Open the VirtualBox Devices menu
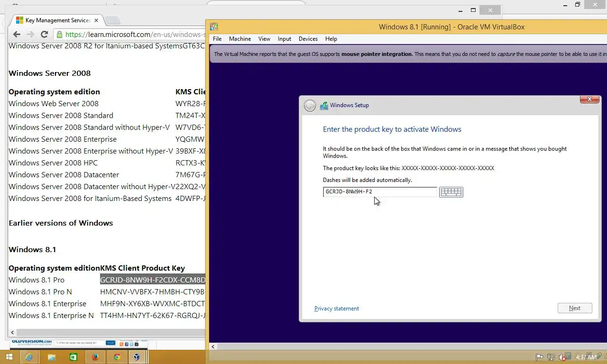The height and width of the screenshot is (364, 607). pos(308,39)
